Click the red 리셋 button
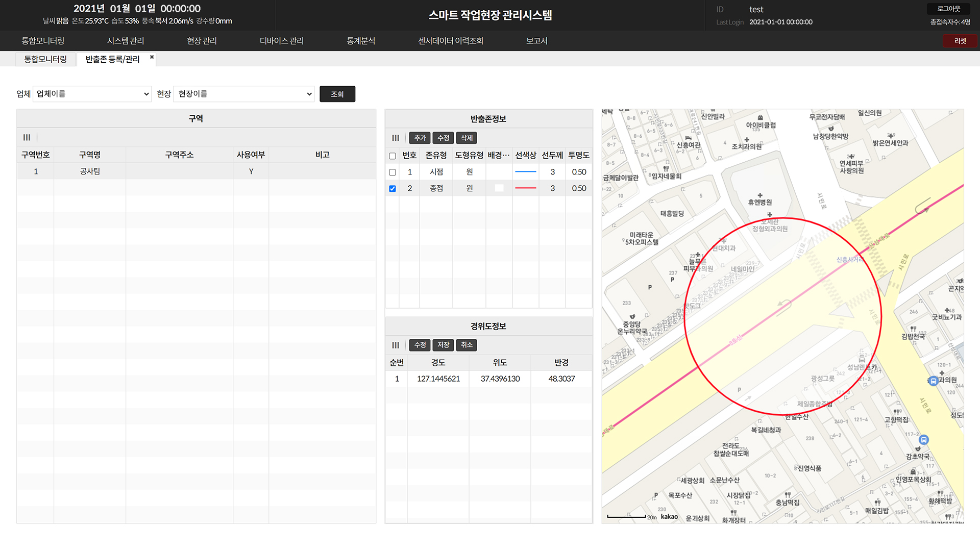980x551 pixels. click(x=960, y=41)
